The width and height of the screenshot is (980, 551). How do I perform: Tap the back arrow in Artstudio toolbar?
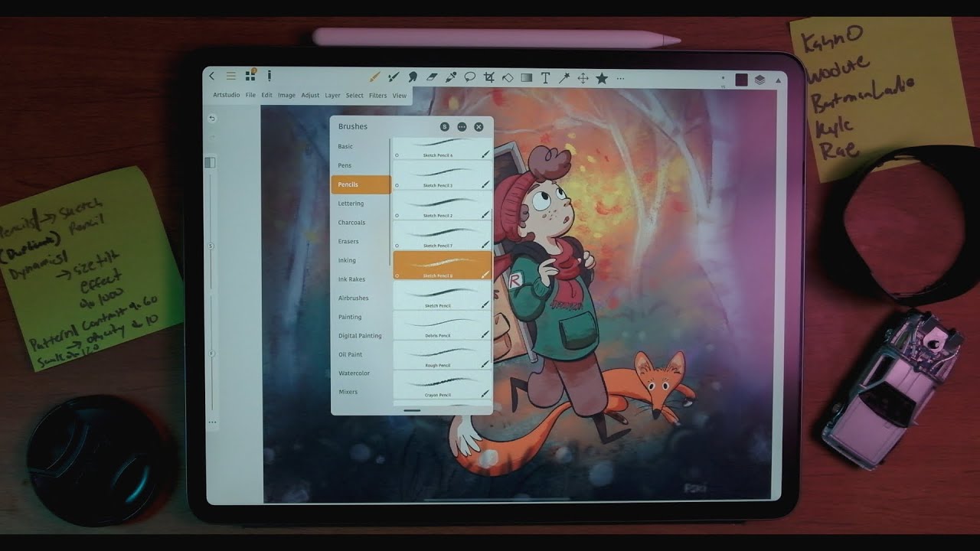click(212, 77)
